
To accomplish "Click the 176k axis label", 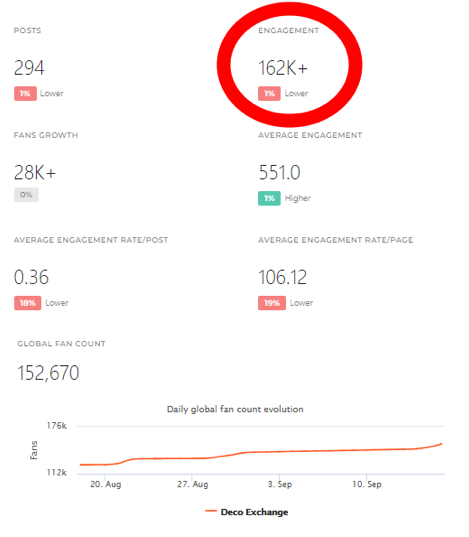I will [x=57, y=426].
